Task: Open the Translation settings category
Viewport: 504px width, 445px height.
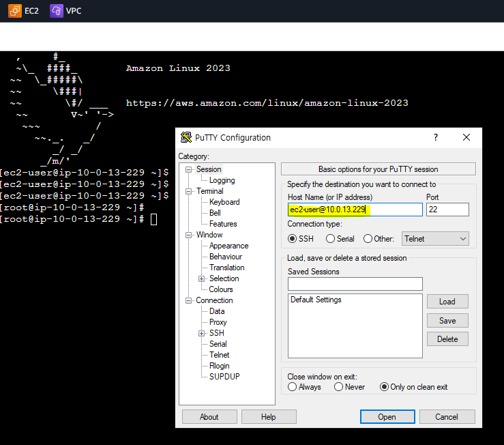Action: click(227, 268)
